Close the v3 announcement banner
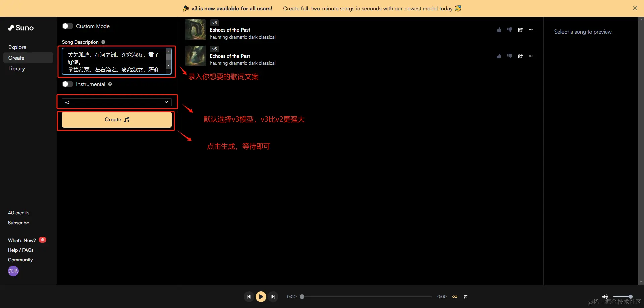644x308 pixels. point(635,8)
